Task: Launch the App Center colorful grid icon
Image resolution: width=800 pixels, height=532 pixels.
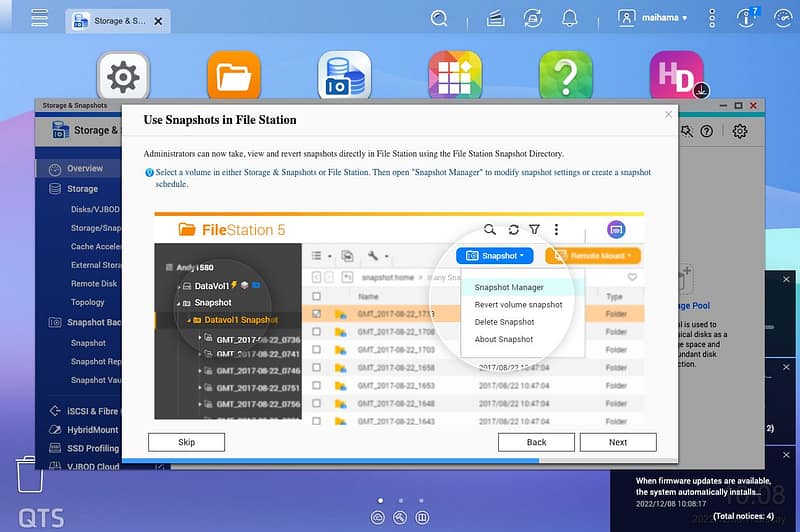Action: pyautogui.click(x=455, y=77)
